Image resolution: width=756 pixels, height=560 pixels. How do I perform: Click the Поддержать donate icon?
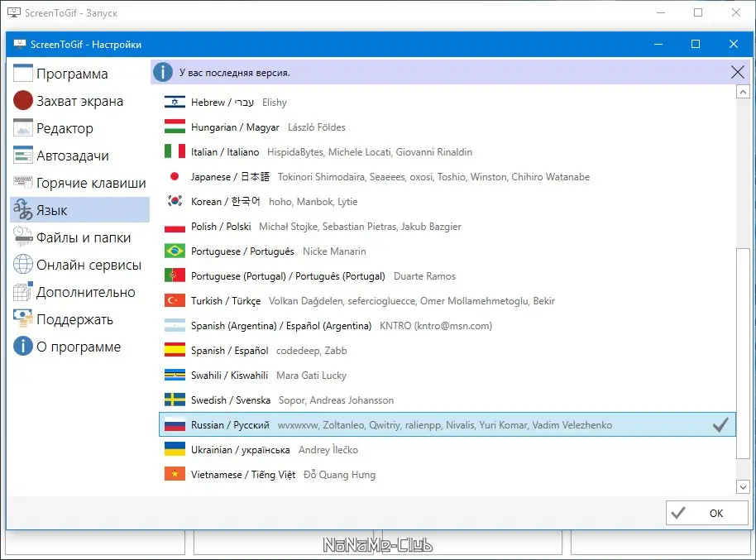pos(22,318)
